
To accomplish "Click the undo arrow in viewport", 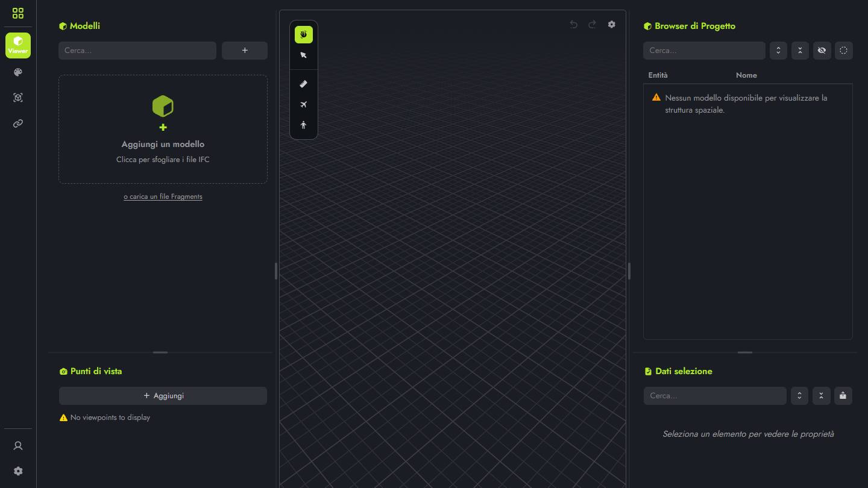I will pyautogui.click(x=574, y=24).
